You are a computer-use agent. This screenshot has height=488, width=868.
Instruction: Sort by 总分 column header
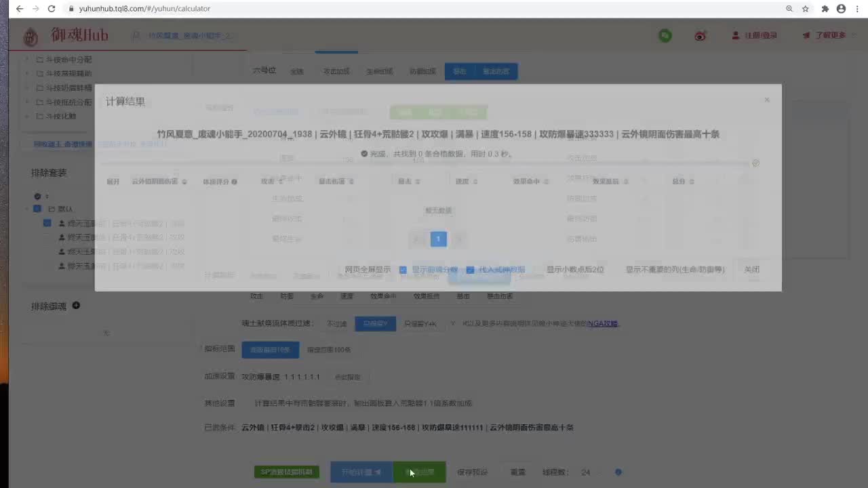pos(682,182)
